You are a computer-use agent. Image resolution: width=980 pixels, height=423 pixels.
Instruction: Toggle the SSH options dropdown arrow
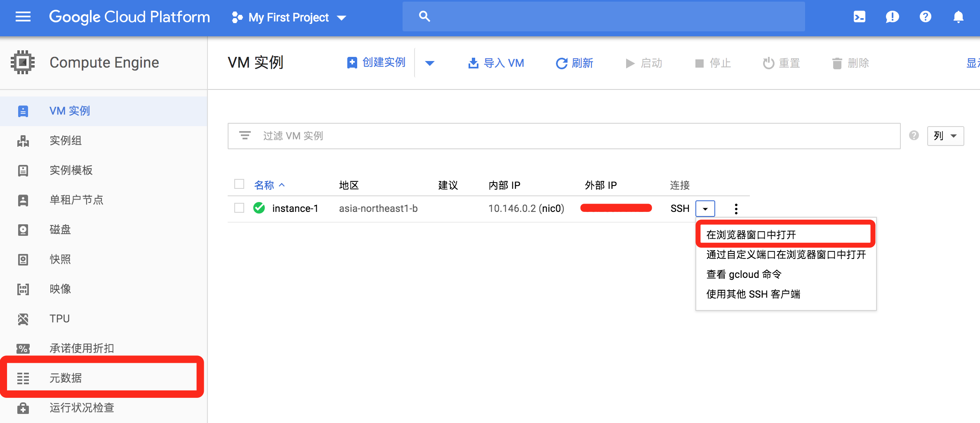705,209
